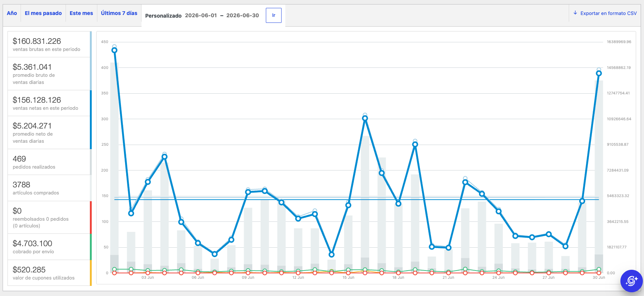The image size is (644, 296).
Task: Select the dark blue net sales point at 12 Jun
Action: point(298,218)
